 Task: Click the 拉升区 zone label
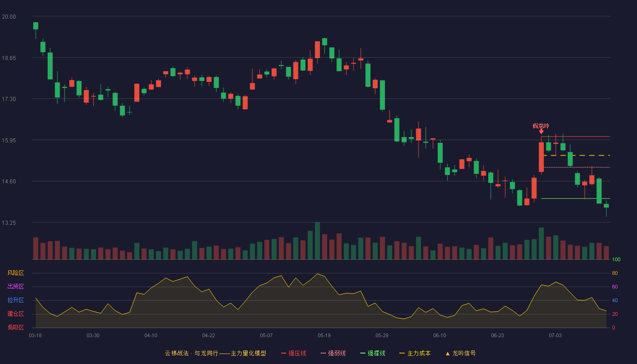tap(15, 300)
